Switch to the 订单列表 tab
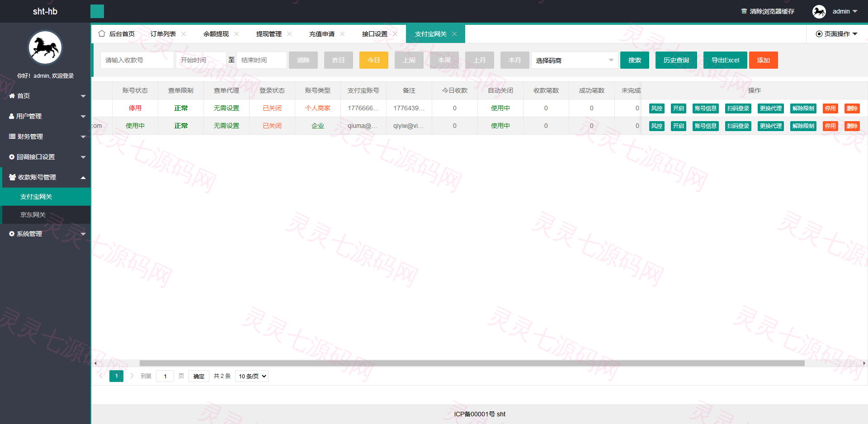This screenshot has height=424, width=868. click(x=163, y=34)
